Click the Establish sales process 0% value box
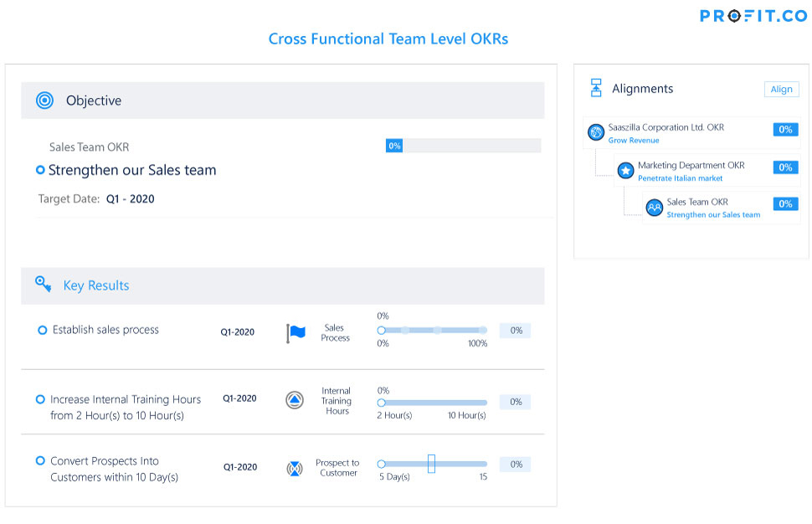The image size is (812, 524). tap(516, 331)
